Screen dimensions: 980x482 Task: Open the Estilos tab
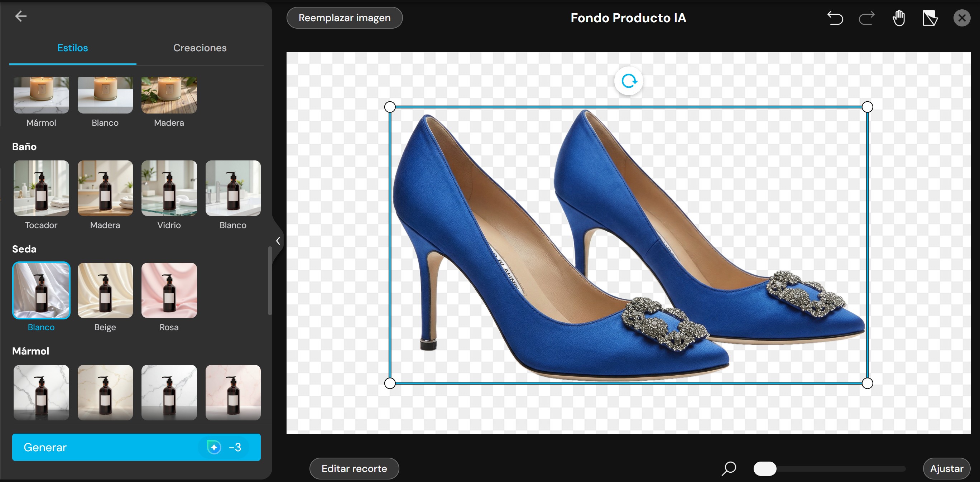pos(73,48)
